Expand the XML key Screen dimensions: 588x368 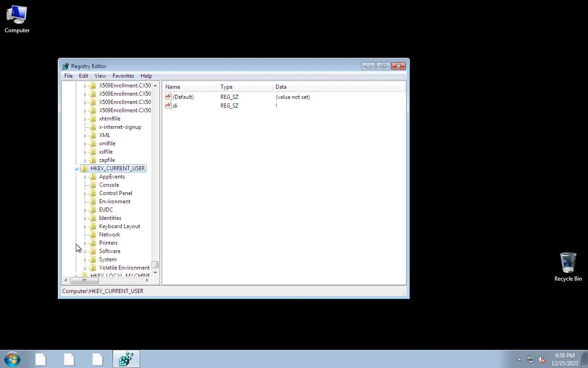(85, 136)
